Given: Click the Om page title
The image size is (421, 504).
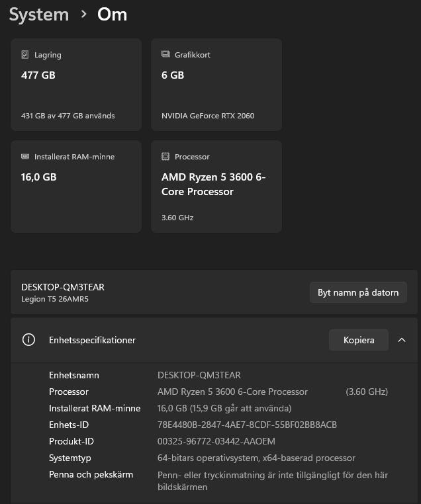Looking at the screenshot, I should [112, 15].
